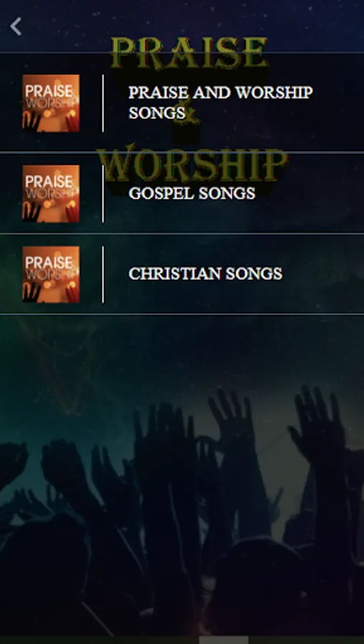Viewport: 364px width, 644px height.
Task: Click the vertical divider in Christian Songs row
Action: click(x=103, y=274)
